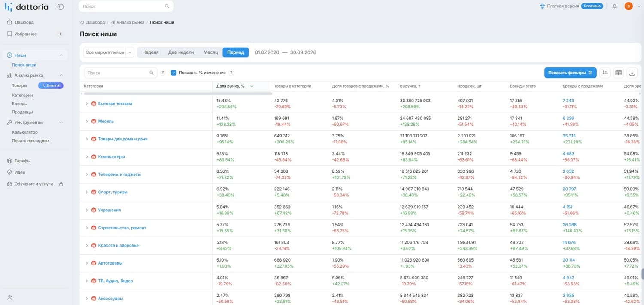
Task: Open the Все маркетплейсы dropdown
Action: pyautogui.click(x=109, y=52)
